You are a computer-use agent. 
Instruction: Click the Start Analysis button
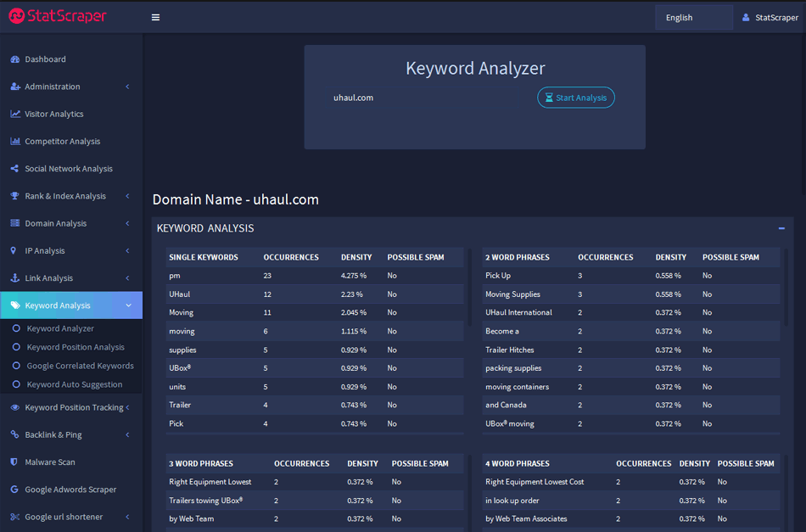click(576, 98)
